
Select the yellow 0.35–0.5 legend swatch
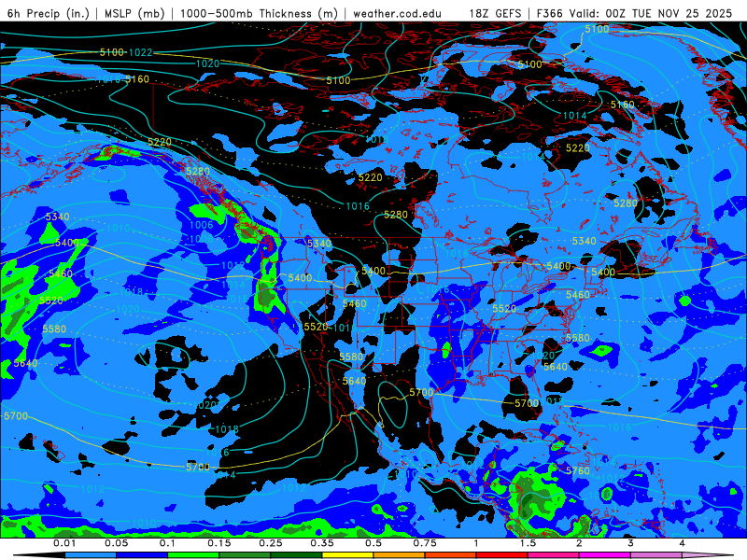click(x=347, y=555)
